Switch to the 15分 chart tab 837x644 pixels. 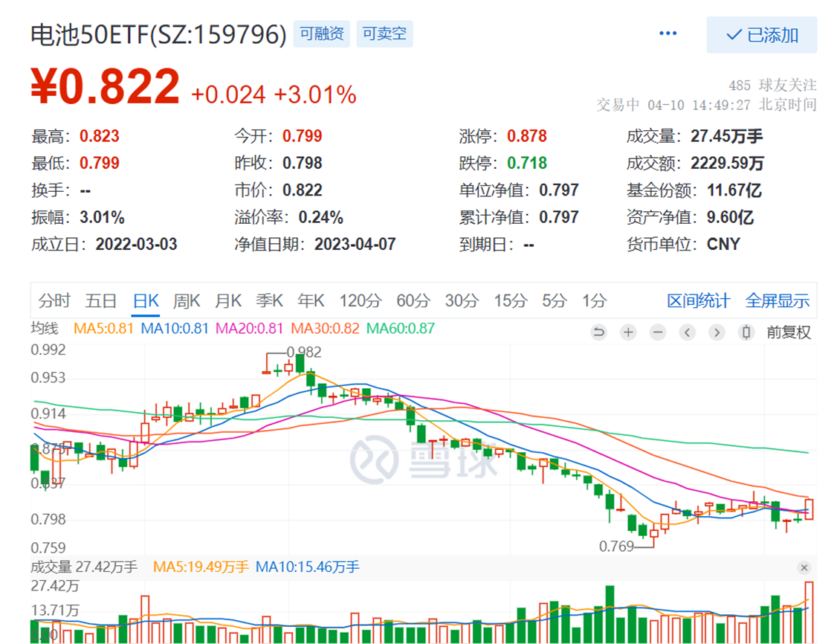coord(511,300)
